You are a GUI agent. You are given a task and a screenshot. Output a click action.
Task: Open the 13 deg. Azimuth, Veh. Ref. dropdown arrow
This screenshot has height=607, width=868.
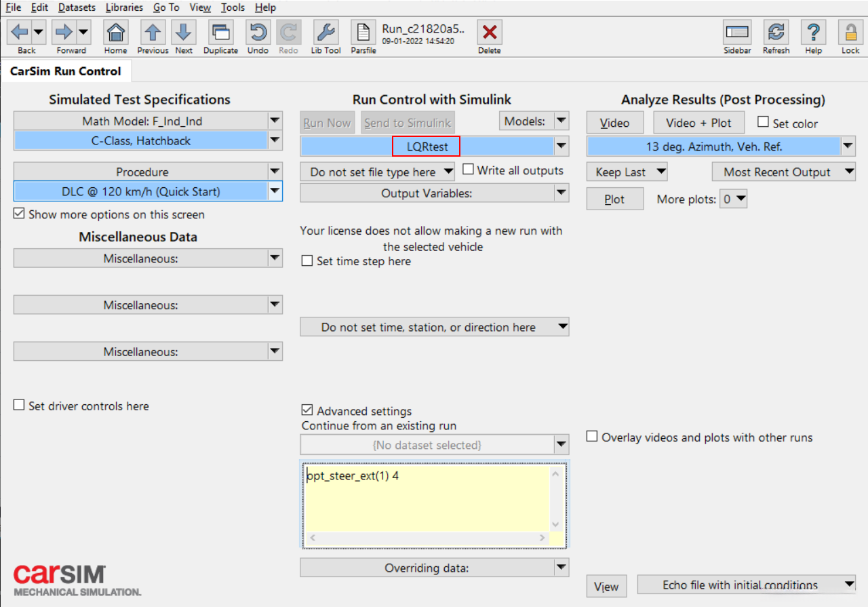[848, 146]
